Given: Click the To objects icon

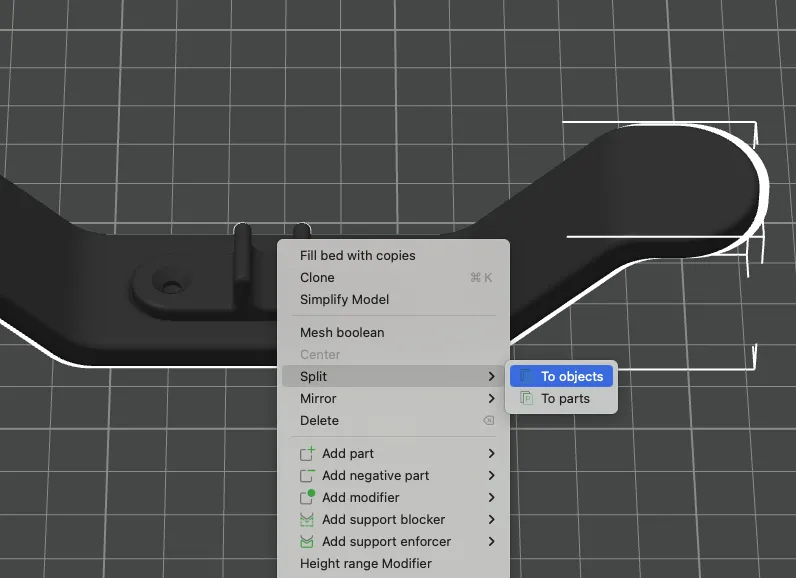Looking at the screenshot, I should (x=526, y=377).
